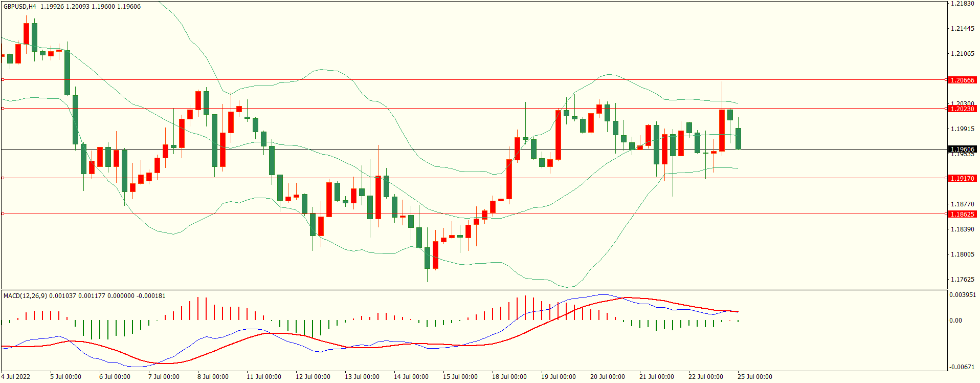
Task: Click the current price label 1.19606
Action: tap(962, 150)
